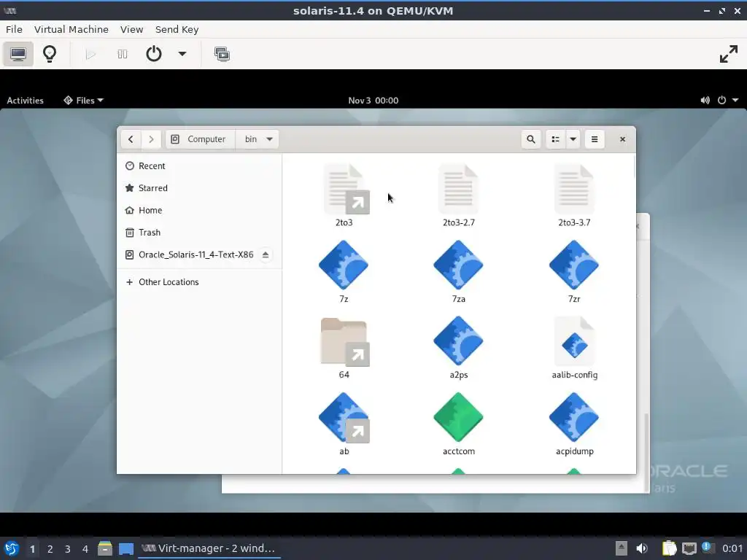Open view options dropdown arrow
This screenshot has width=747, height=560.
point(573,139)
